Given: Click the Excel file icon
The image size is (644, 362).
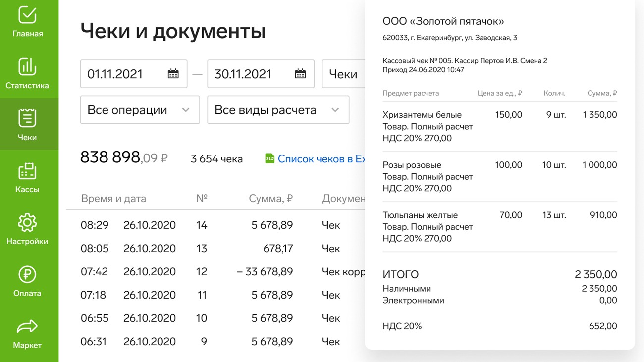Looking at the screenshot, I should pyautogui.click(x=269, y=159).
